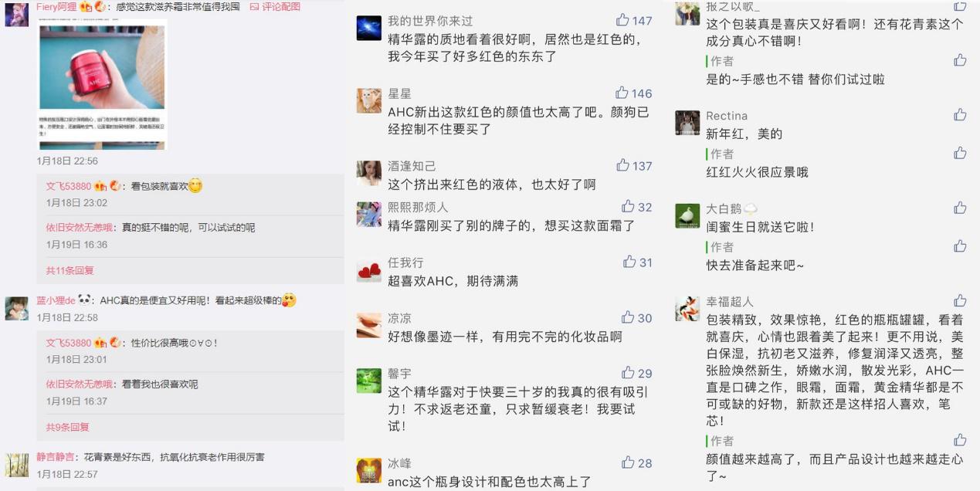Like 凉凉's comment with 30 likes
Viewport: 980px width, 491px height.
(628, 317)
